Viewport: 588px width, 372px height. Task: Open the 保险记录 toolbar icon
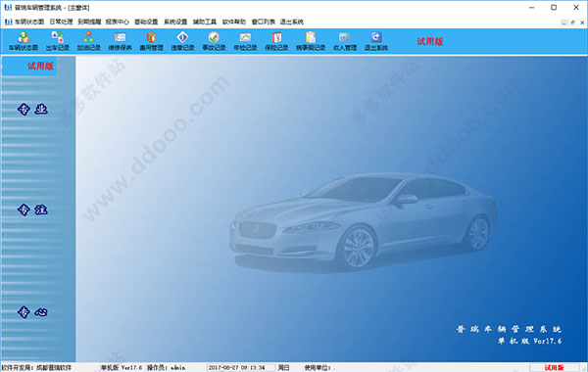[x=276, y=41]
